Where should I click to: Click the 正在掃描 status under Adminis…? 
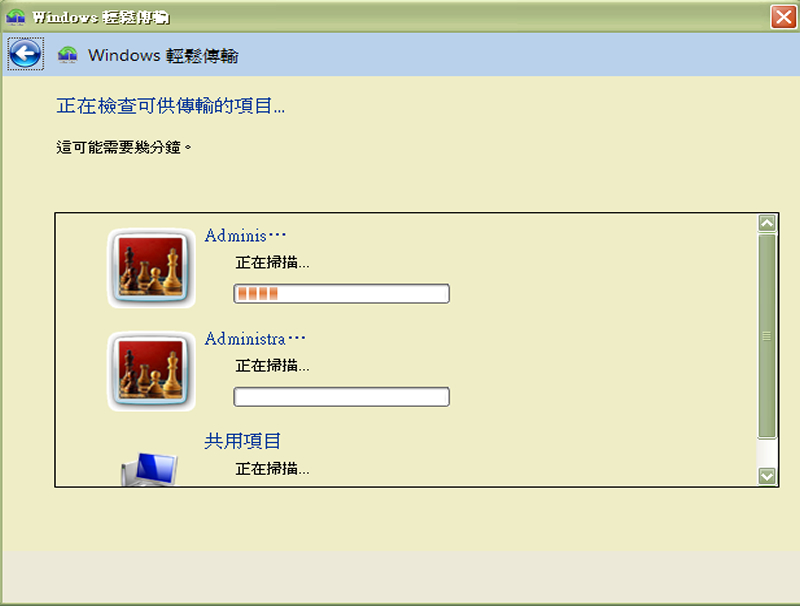click(x=272, y=263)
